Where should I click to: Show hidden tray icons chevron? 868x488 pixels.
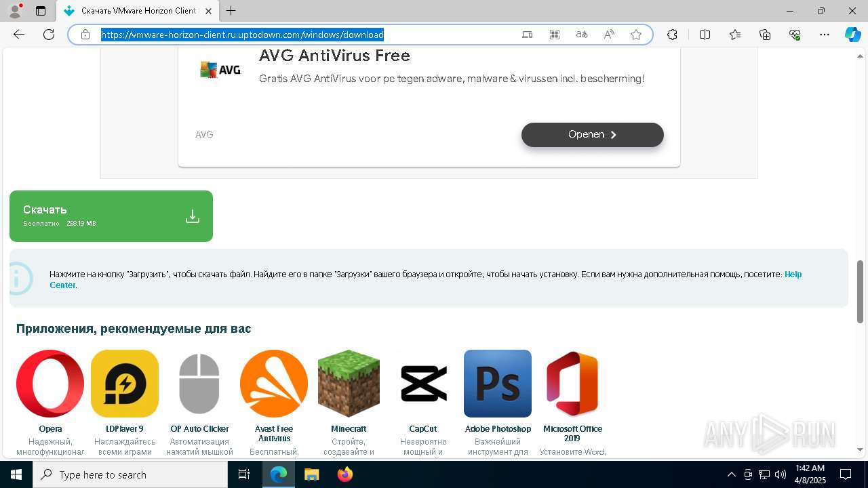[731, 474]
